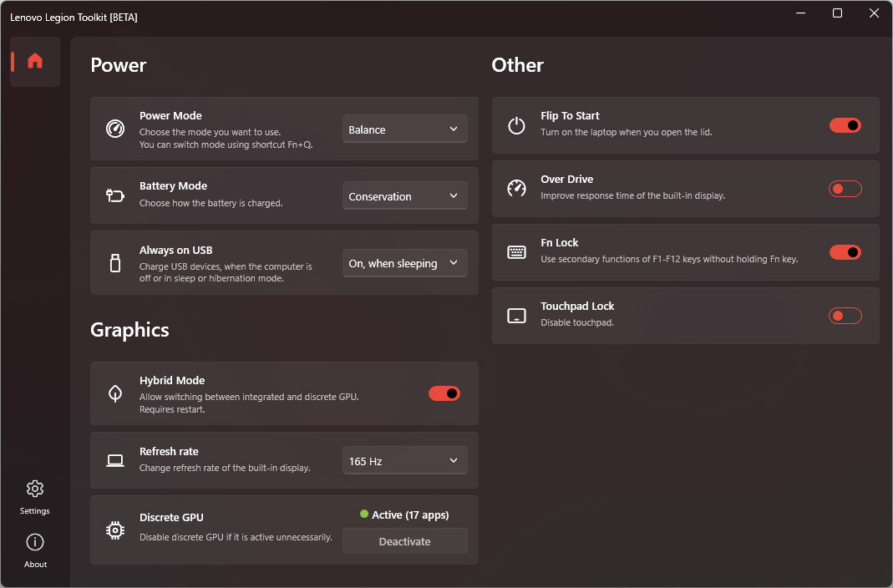Click the Touchpad Lock touchpad icon
This screenshot has height=588, width=893.
(516, 316)
